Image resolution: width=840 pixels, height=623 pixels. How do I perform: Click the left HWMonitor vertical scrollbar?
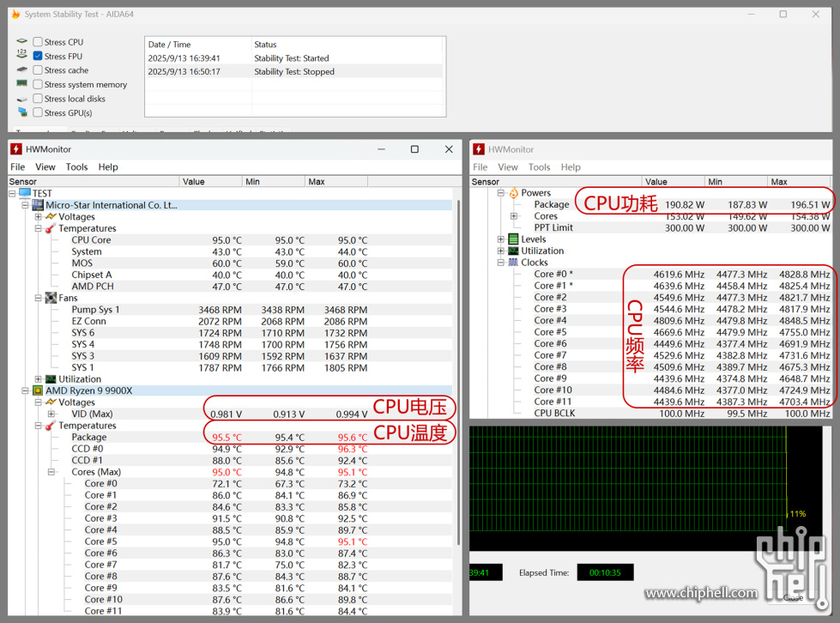click(458, 372)
